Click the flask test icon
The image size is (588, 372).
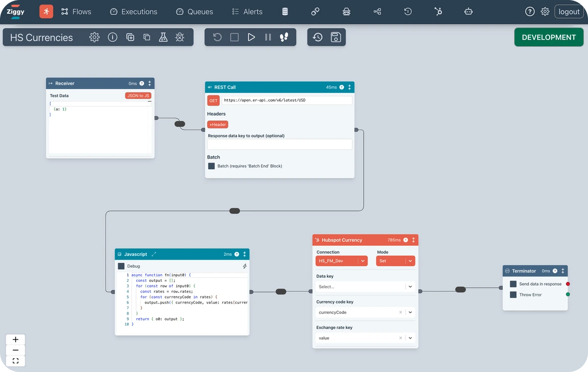[163, 37]
